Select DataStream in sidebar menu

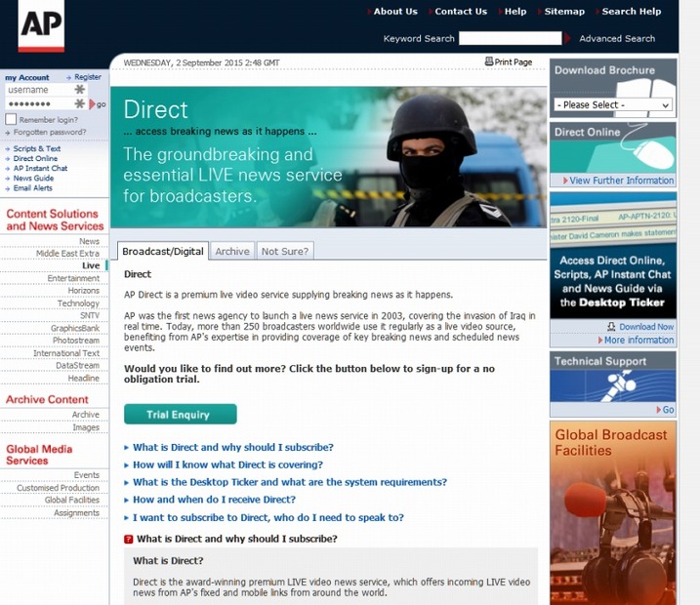click(78, 365)
